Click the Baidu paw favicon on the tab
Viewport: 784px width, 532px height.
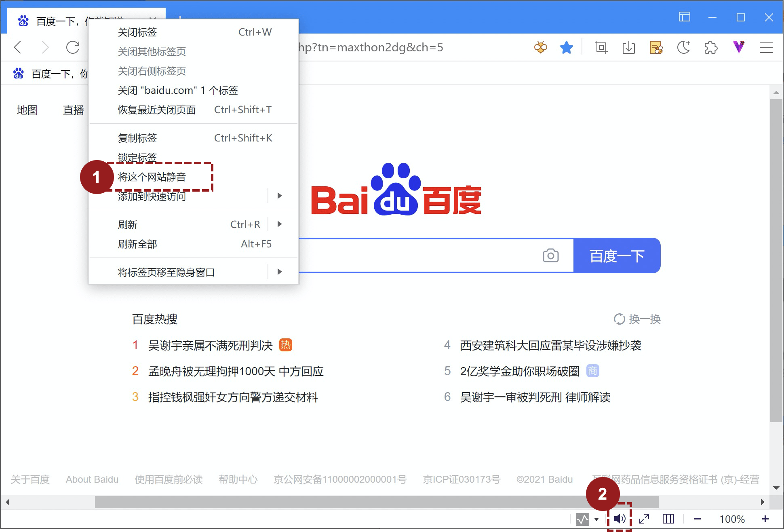tap(23, 21)
